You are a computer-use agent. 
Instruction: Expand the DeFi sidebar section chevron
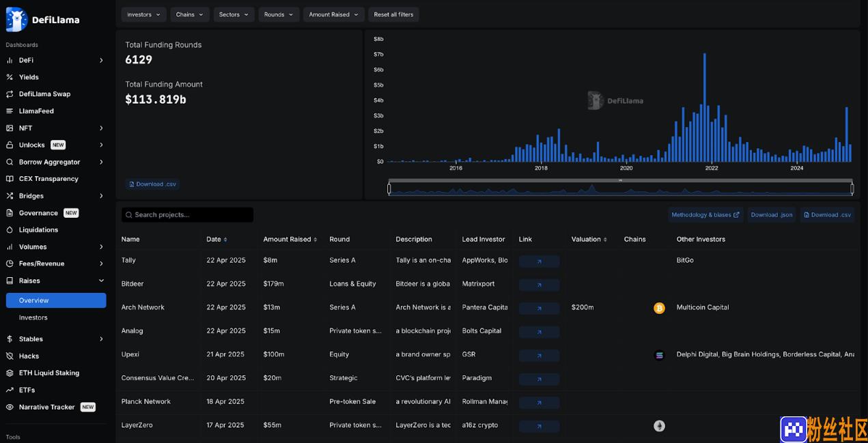click(101, 60)
